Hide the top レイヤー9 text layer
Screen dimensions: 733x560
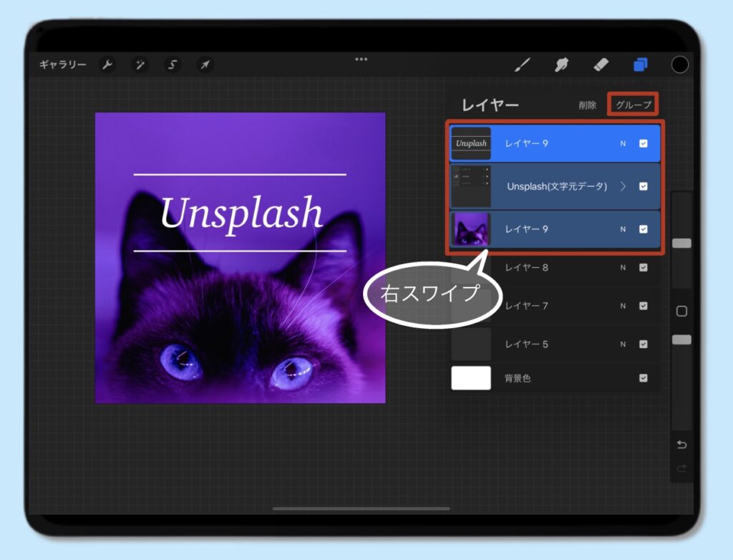pyautogui.click(x=644, y=143)
